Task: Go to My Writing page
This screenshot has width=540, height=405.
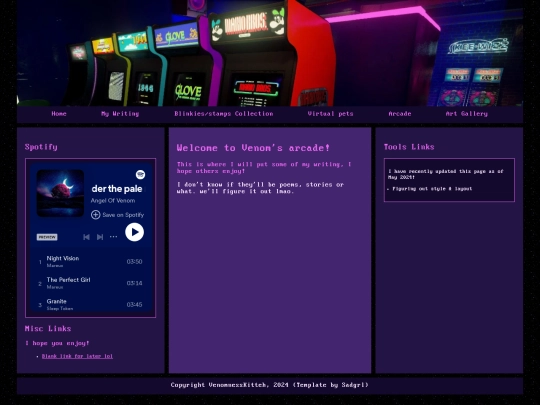Action: coord(120,114)
